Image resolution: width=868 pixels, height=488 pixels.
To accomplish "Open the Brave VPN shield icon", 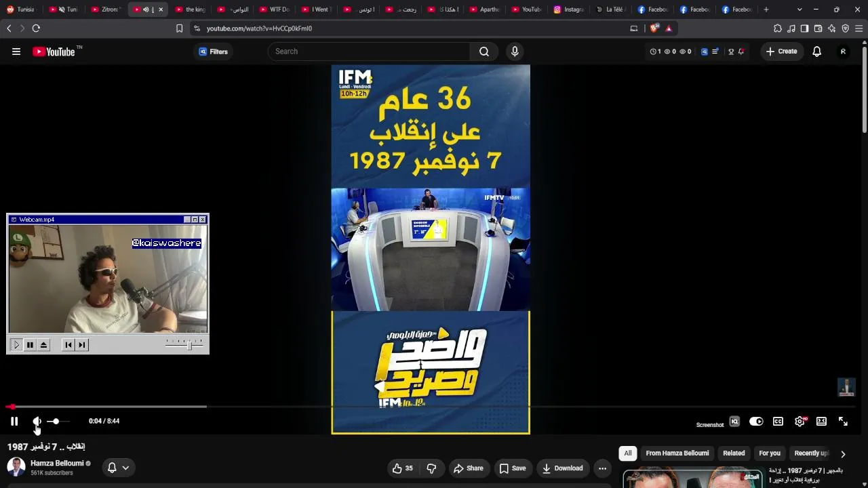I will 845,28.
